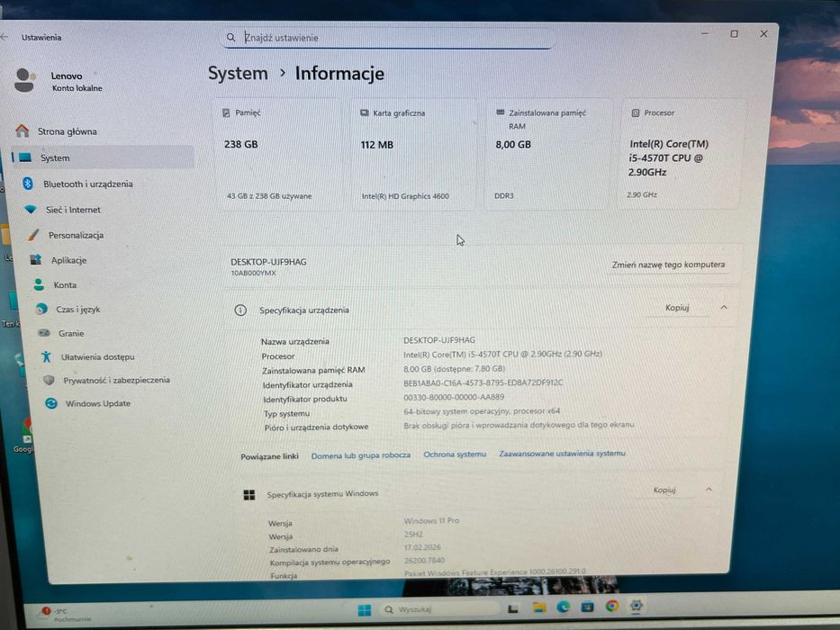Image resolution: width=840 pixels, height=630 pixels.
Task: Open Ułatwienia dostępu settings
Action: pos(97,356)
